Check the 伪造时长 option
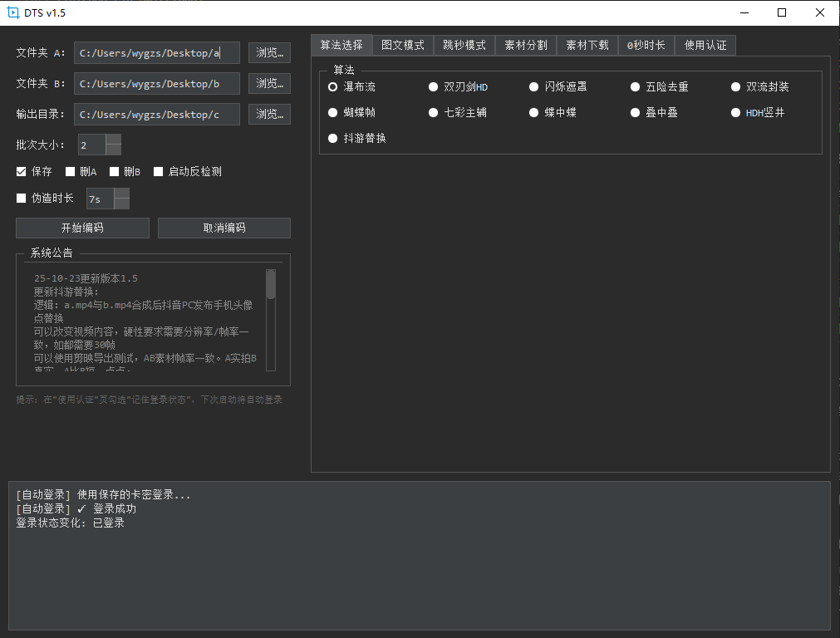This screenshot has width=840, height=638. 22,199
